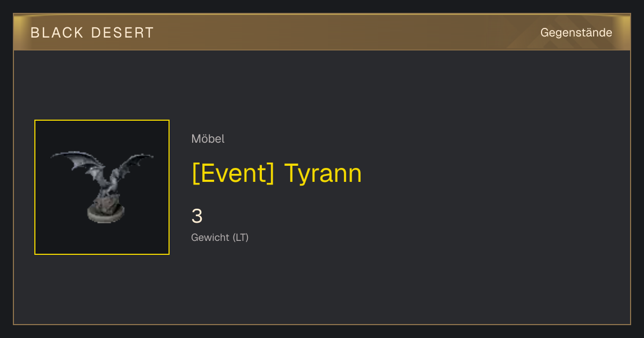Click the Möbel category label

point(208,139)
